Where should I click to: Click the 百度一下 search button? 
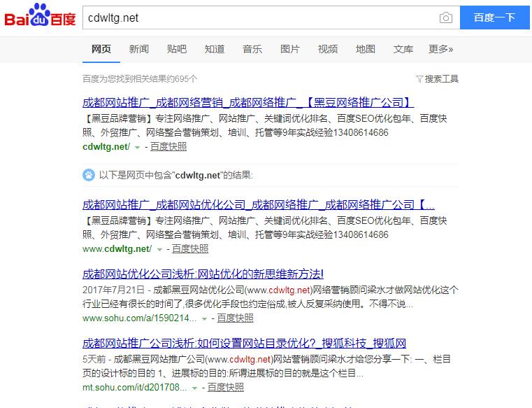coord(494,17)
